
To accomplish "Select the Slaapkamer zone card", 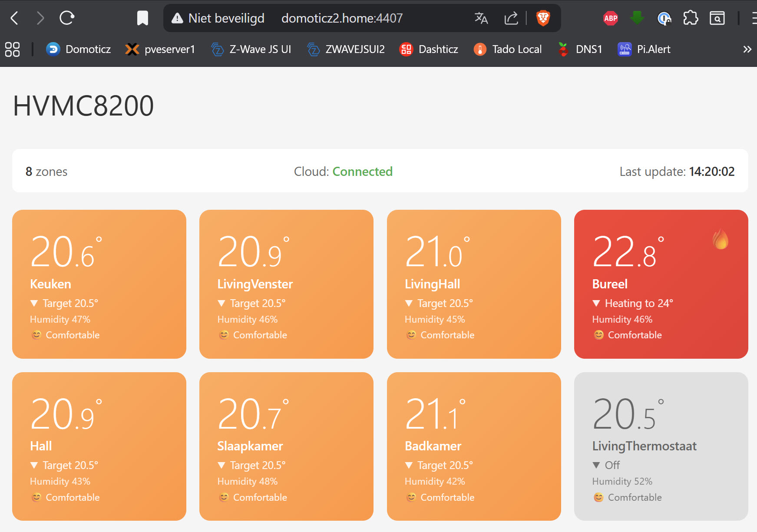I will tap(286, 446).
